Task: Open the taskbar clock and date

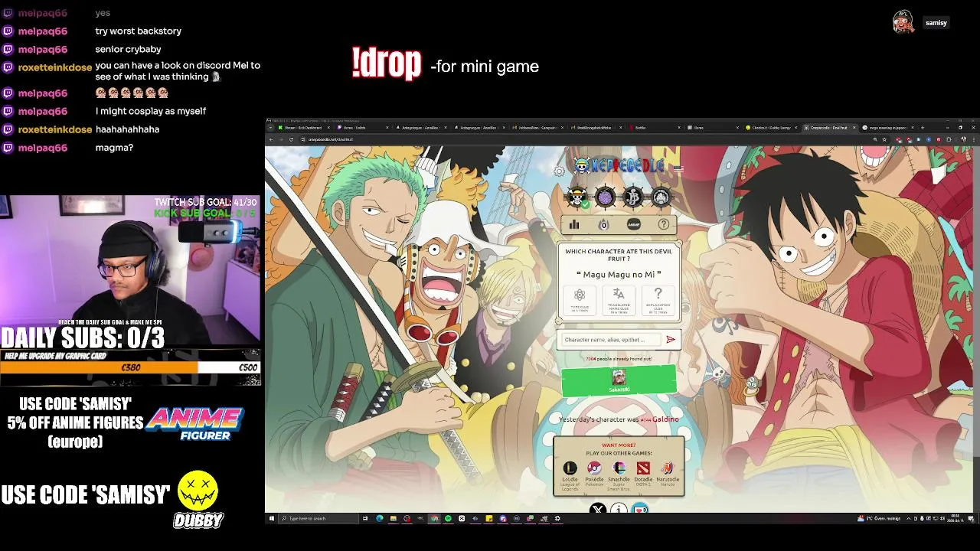Action: point(957,518)
